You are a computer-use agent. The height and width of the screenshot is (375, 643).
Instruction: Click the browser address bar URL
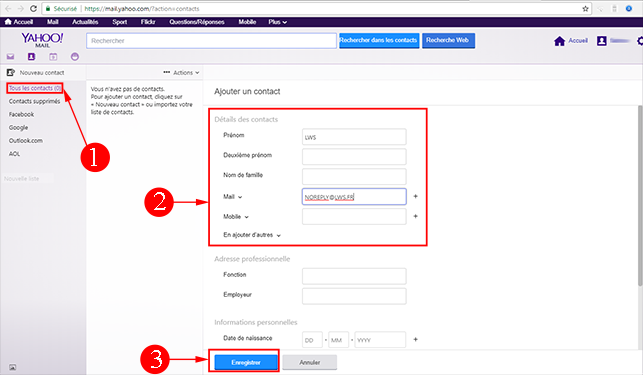tap(142, 9)
